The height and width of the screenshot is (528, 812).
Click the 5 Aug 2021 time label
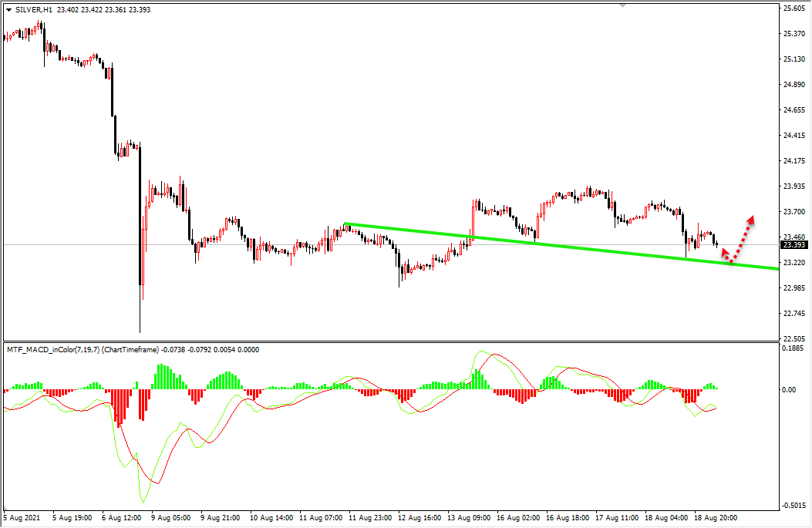click(x=22, y=518)
